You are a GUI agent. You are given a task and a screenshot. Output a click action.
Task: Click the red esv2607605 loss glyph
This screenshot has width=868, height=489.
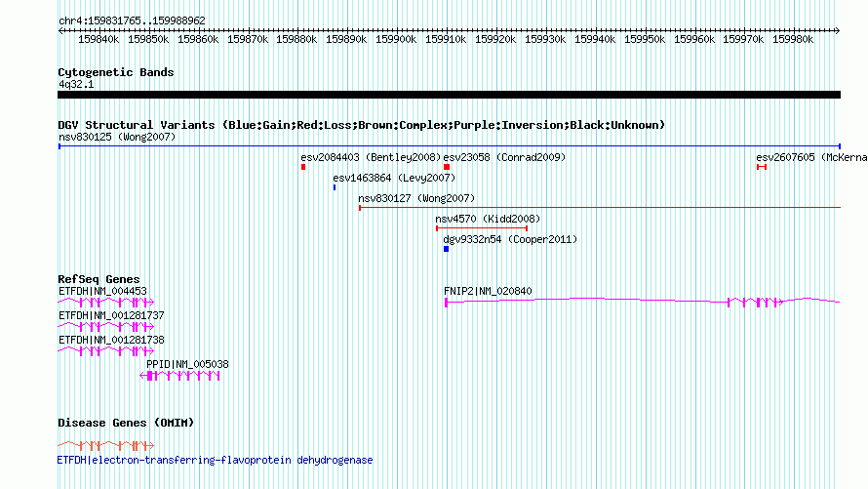click(762, 167)
